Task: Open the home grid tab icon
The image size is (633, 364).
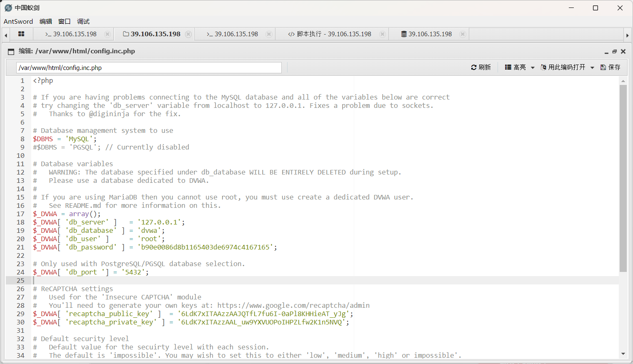Action: (21, 34)
